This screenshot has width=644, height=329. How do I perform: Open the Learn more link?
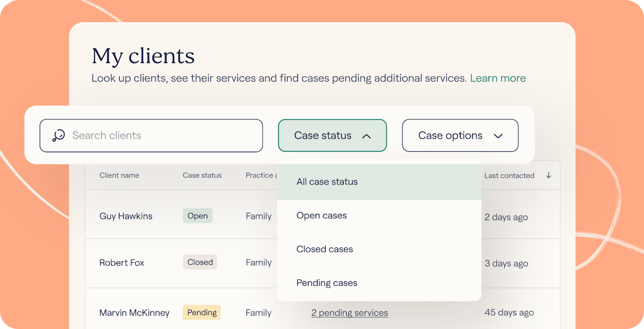coord(498,78)
